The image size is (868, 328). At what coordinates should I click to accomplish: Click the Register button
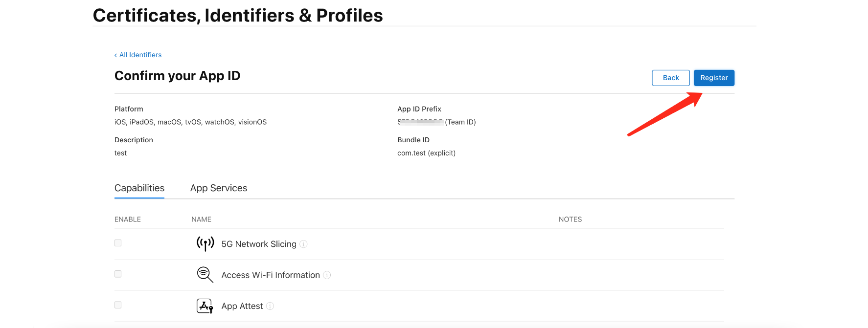(x=714, y=78)
